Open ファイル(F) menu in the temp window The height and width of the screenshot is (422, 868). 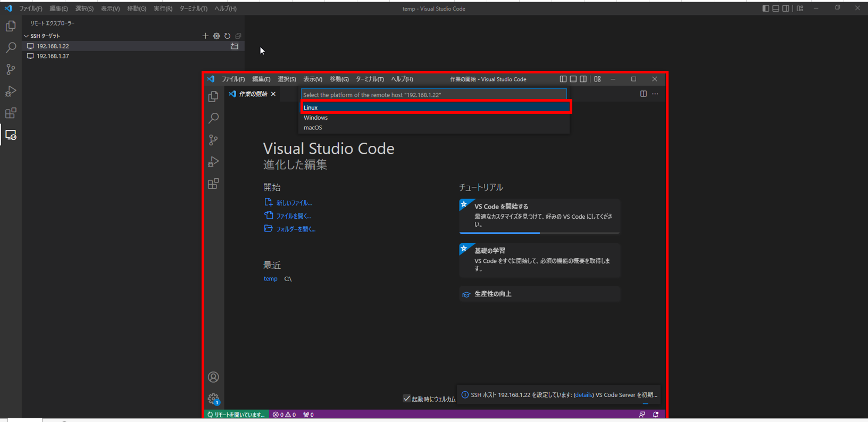[31, 9]
